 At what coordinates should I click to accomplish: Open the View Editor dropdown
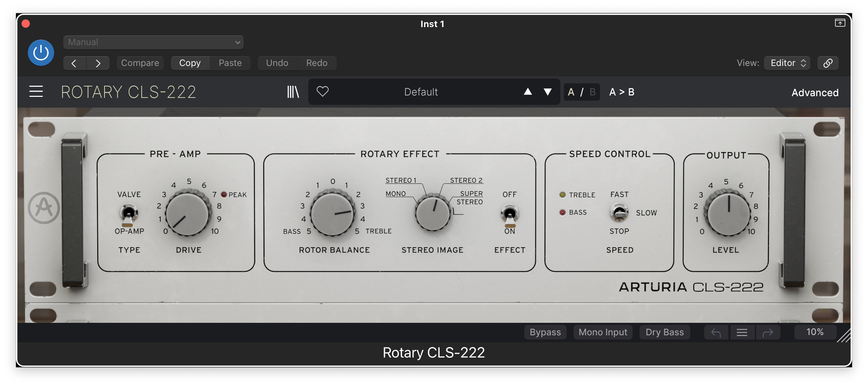tap(787, 63)
